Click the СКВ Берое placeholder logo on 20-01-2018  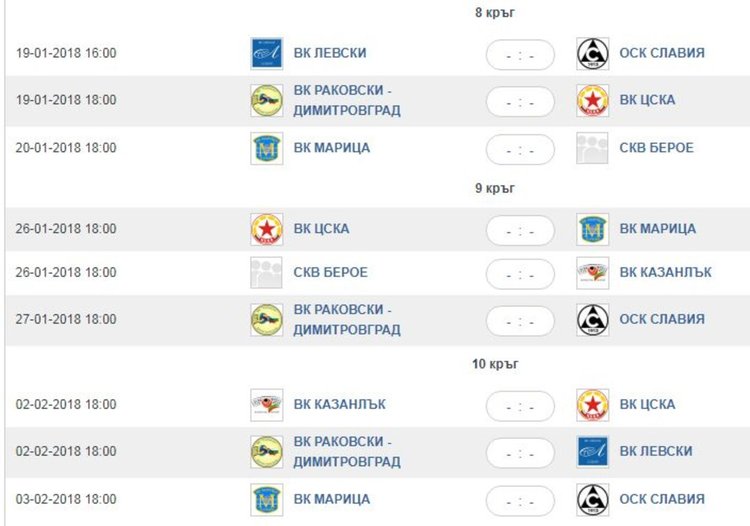[593, 148]
